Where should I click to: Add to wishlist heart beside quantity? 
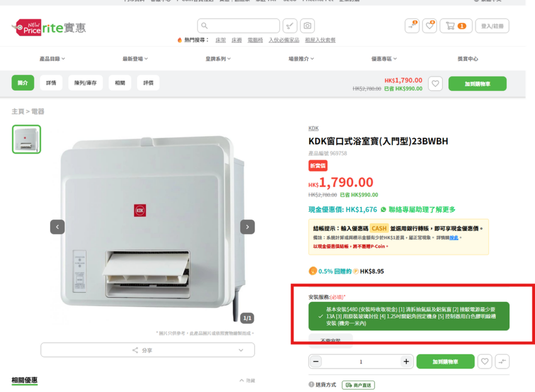[484, 361]
